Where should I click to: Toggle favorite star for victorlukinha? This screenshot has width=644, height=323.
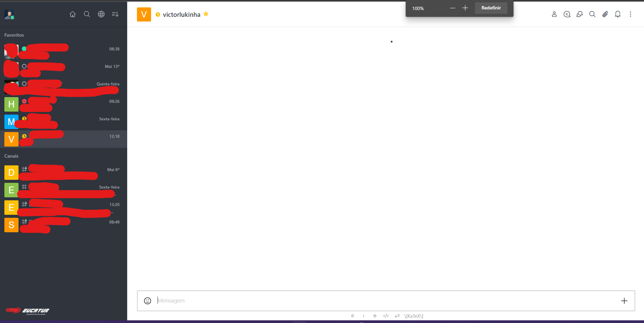point(206,14)
